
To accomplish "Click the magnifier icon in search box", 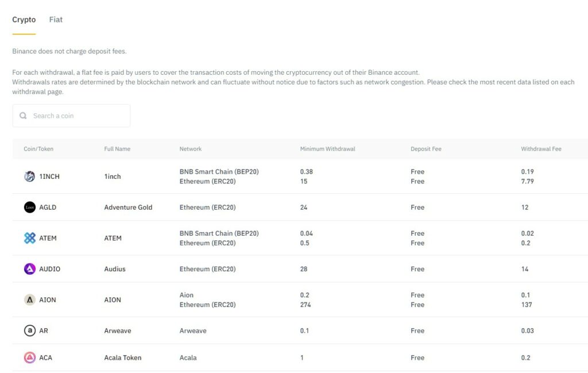I will coord(23,116).
